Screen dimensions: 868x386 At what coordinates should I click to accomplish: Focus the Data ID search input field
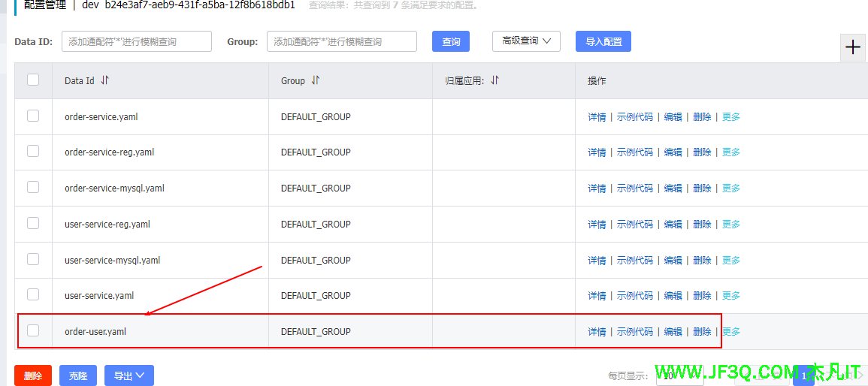tap(136, 42)
